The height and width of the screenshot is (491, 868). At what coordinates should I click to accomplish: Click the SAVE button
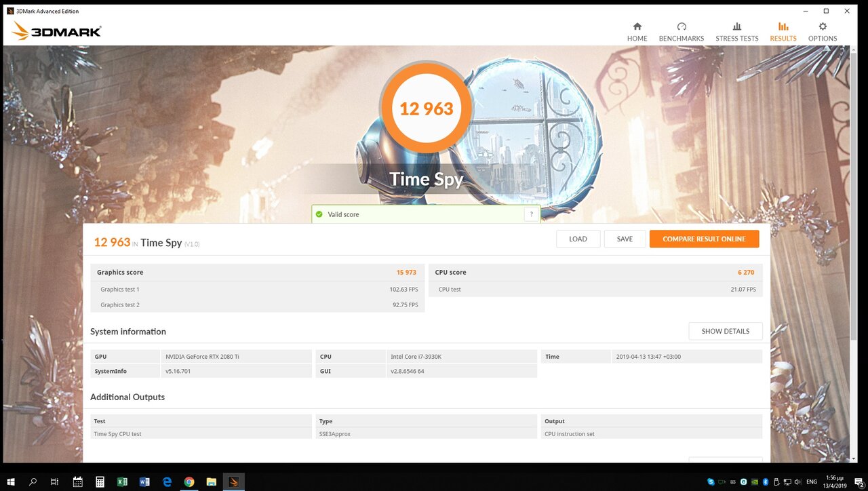coord(625,239)
